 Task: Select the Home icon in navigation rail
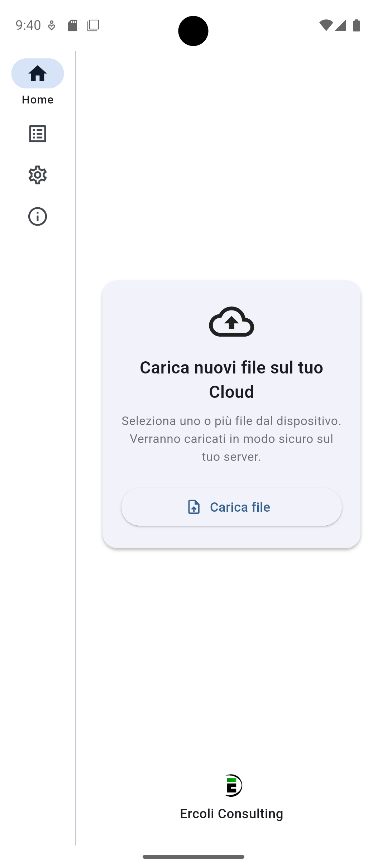[x=38, y=73]
